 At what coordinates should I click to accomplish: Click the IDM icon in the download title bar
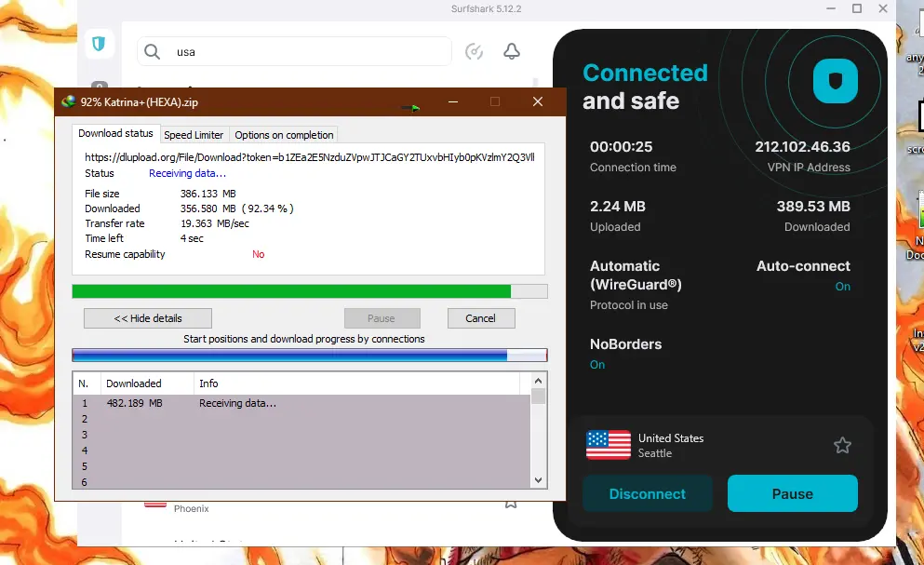coord(68,101)
